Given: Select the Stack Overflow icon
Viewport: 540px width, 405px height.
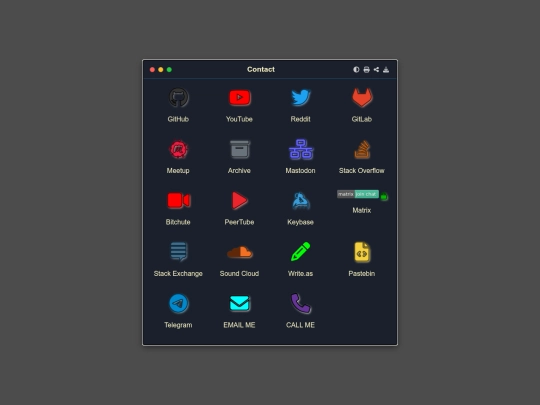Looking at the screenshot, I should tap(362, 149).
